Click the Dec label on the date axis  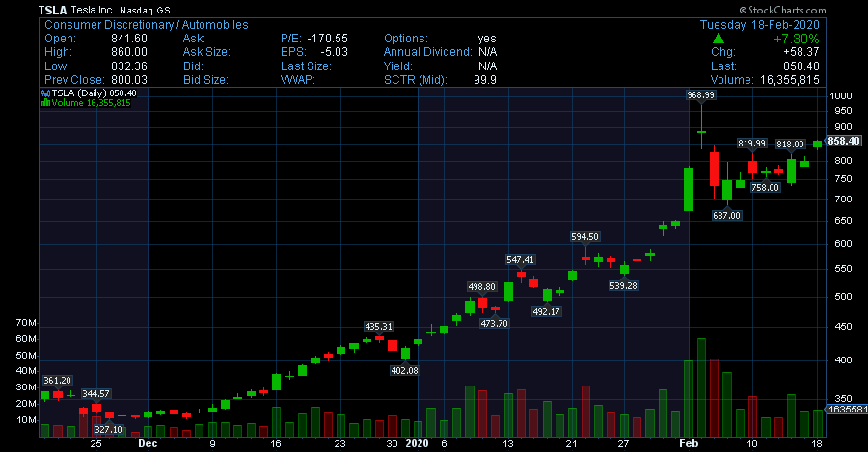click(148, 443)
